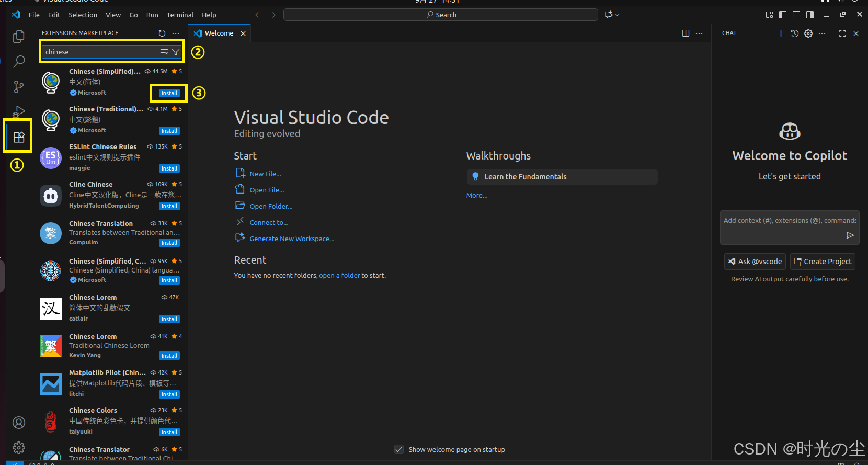This screenshot has height=465, width=868.
Task: Install Matplotlib Pilot extension
Action: (169, 394)
